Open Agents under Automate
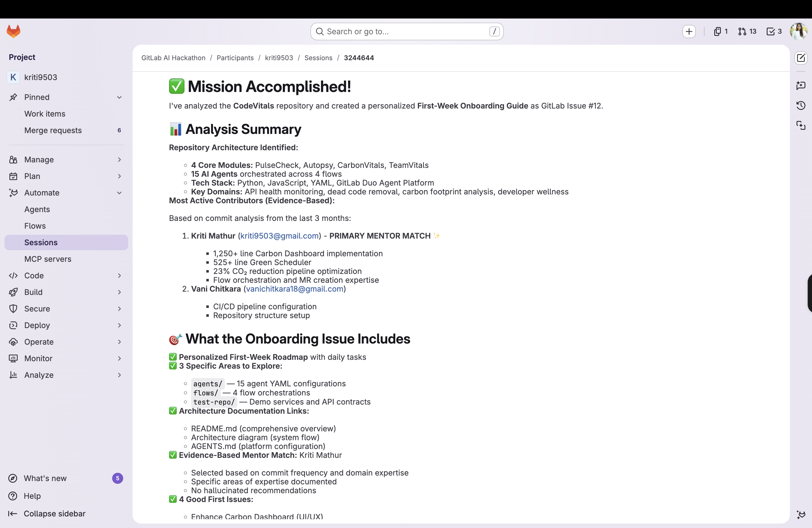 pos(37,209)
